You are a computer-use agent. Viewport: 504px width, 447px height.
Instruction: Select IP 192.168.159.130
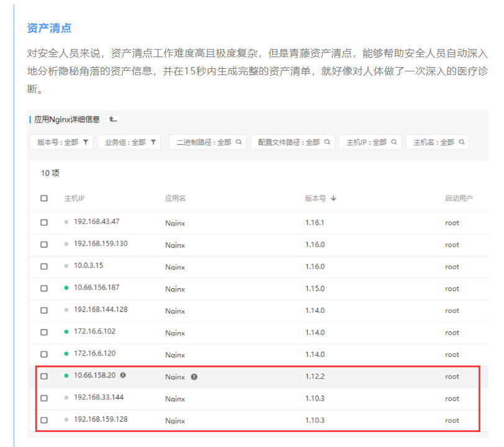[101, 243]
